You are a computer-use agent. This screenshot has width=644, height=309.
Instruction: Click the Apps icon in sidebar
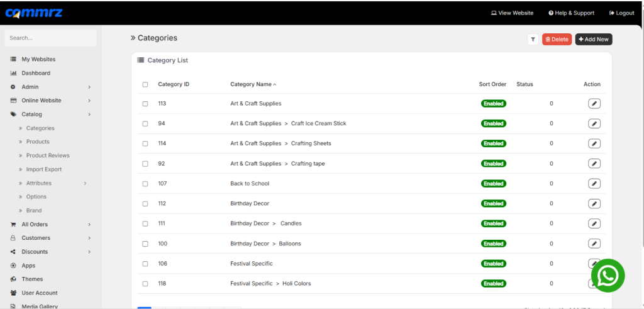tap(13, 266)
